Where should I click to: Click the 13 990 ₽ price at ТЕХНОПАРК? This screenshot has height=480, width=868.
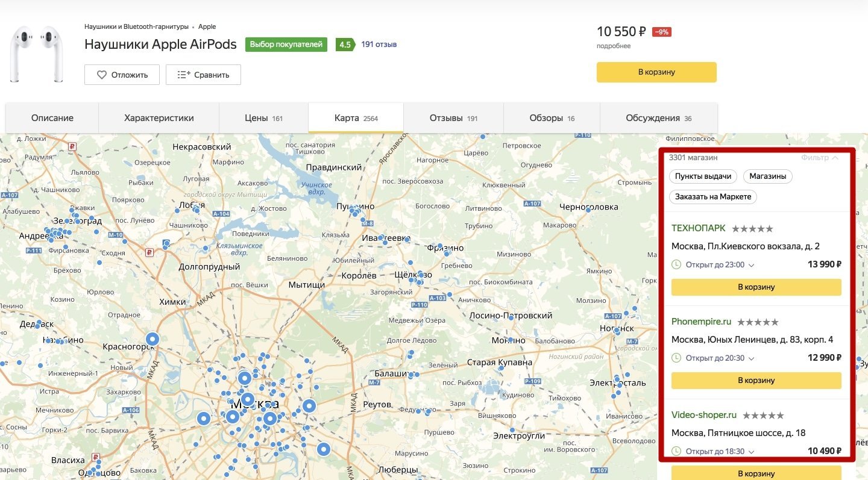click(x=825, y=264)
